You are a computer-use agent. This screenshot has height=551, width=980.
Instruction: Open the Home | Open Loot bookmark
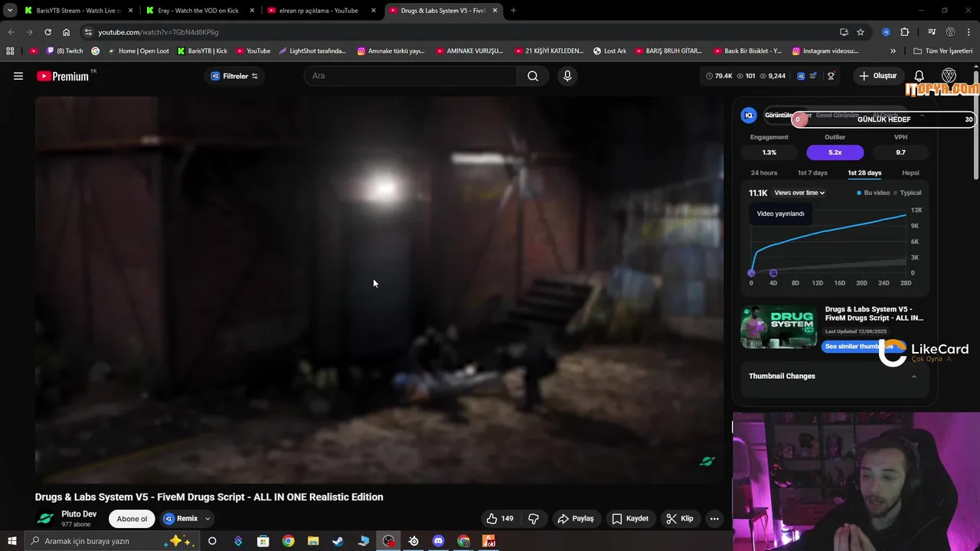pyautogui.click(x=139, y=51)
